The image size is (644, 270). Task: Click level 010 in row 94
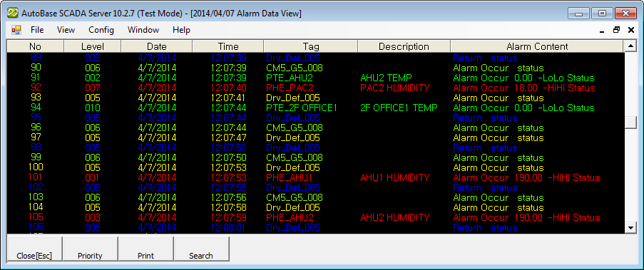[93, 108]
